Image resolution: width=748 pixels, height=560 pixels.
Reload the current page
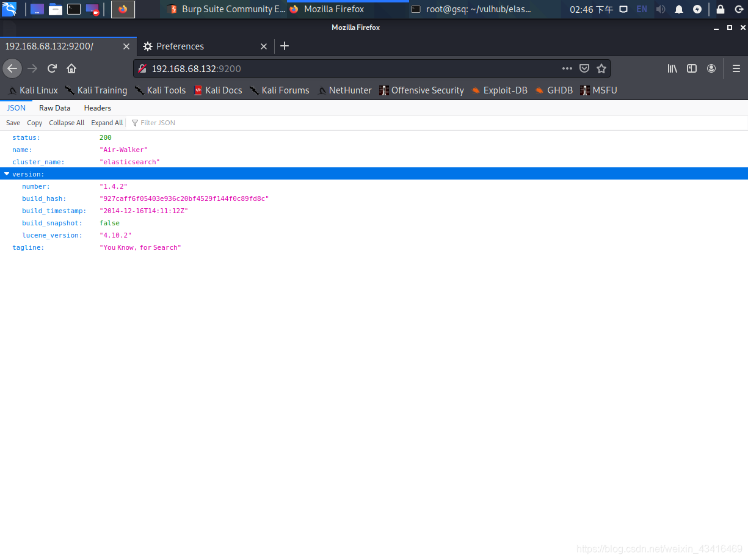[52, 68]
